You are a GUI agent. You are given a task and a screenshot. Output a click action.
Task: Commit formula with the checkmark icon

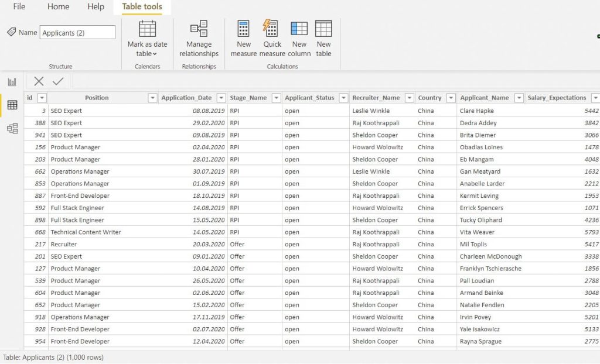point(58,81)
